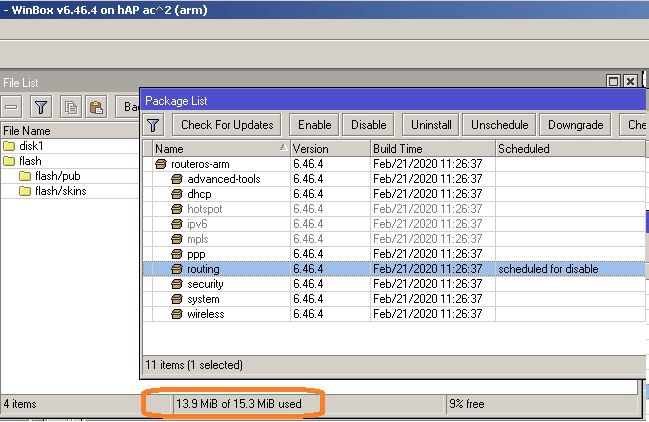Viewport: 649px width, 422px height.
Task: Select the mpls package icon
Action: [x=177, y=239]
